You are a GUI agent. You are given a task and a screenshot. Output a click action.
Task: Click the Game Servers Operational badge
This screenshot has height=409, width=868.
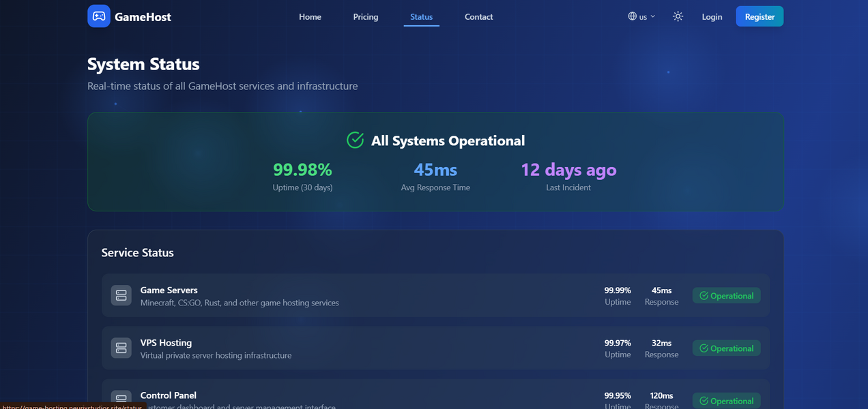[x=727, y=296]
